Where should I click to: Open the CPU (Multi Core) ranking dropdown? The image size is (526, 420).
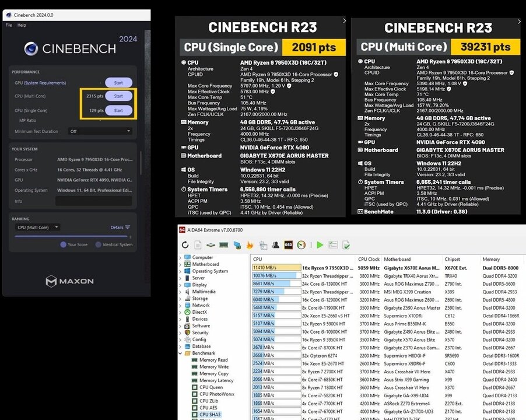click(x=37, y=228)
